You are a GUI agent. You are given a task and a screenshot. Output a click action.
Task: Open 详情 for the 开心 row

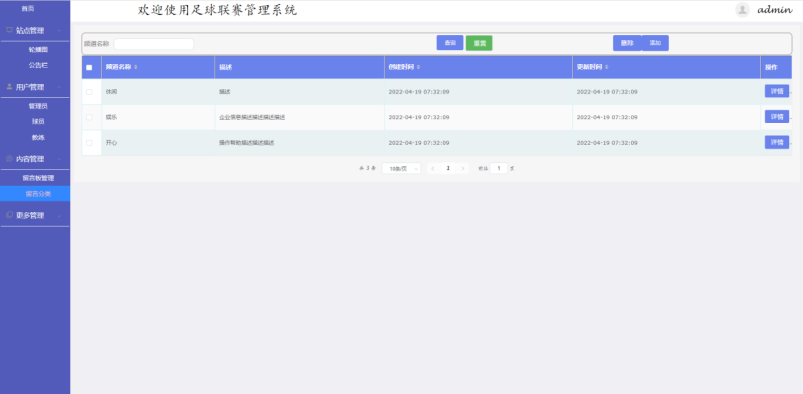click(777, 142)
